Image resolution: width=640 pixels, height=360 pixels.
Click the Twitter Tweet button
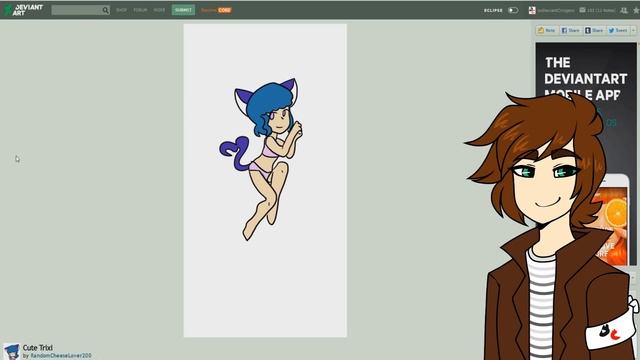pos(618,30)
